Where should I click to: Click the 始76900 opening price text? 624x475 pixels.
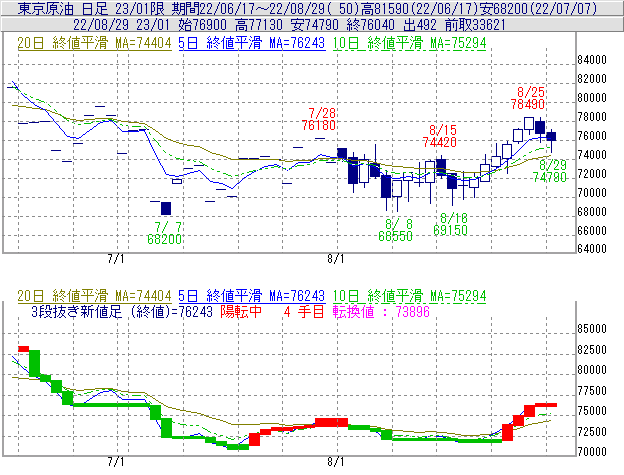pos(203,25)
